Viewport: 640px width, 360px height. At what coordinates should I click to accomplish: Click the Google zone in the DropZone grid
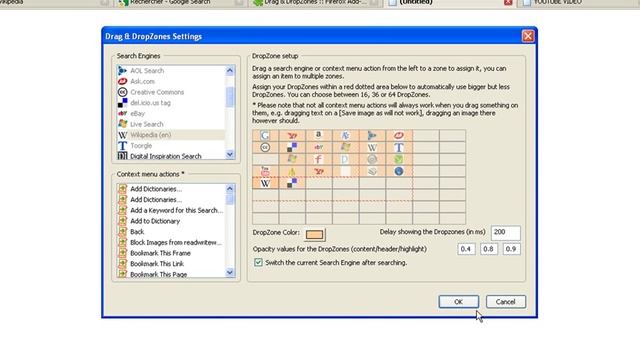pos(265,136)
